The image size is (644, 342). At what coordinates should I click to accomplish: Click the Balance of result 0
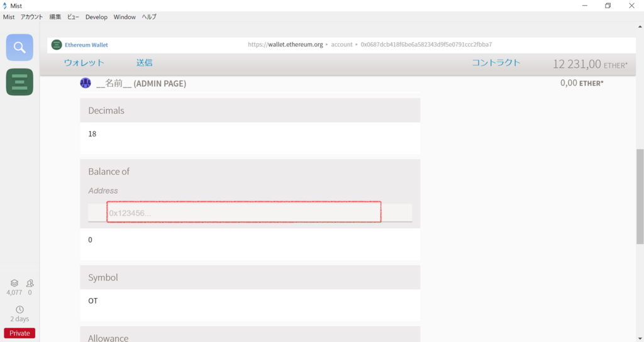tap(91, 240)
